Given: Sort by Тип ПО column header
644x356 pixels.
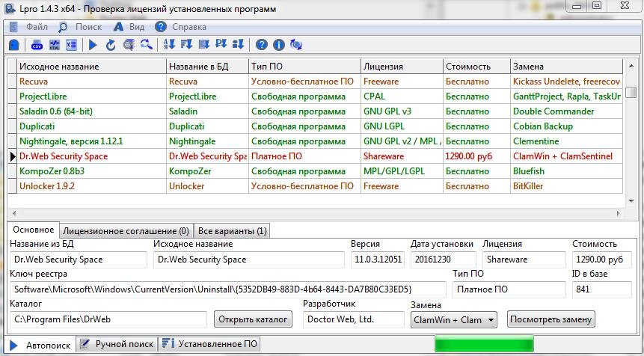Looking at the screenshot, I should [x=304, y=67].
